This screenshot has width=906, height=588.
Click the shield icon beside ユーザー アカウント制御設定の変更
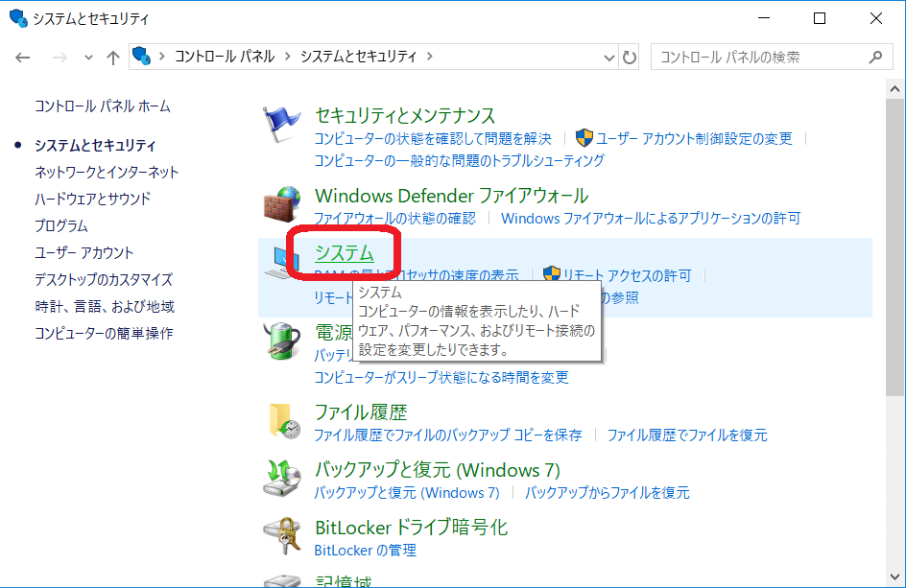click(x=584, y=138)
